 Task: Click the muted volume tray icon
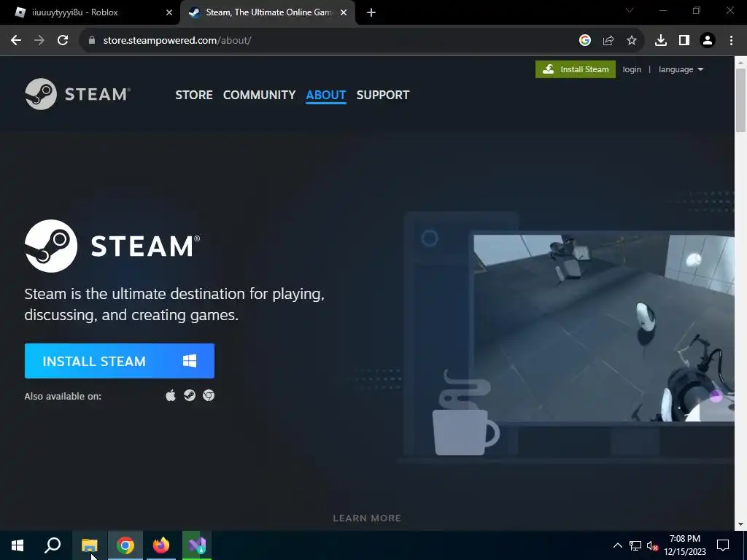pos(652,545)
